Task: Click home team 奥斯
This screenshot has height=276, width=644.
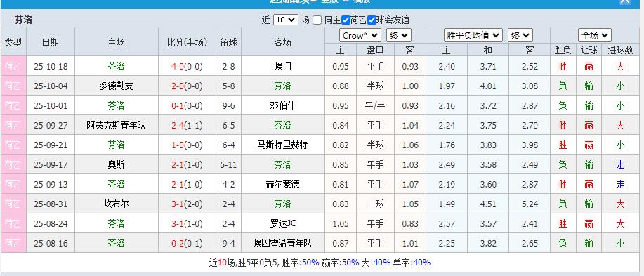Action: [x=117, y=165]
